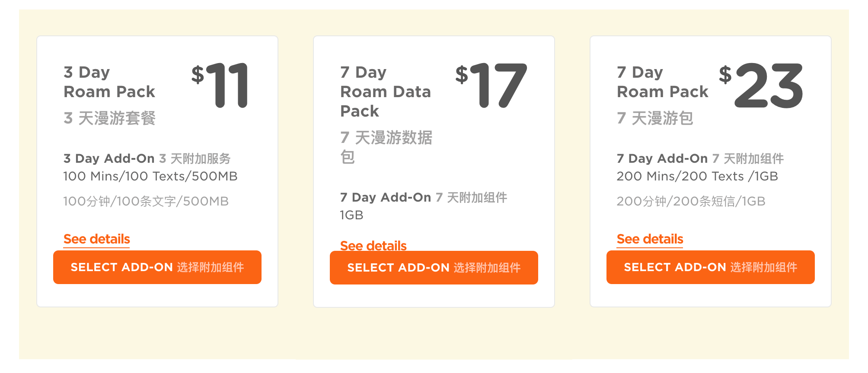
Task: Click See details on the $23 plan card
Action: coord(650,239)
